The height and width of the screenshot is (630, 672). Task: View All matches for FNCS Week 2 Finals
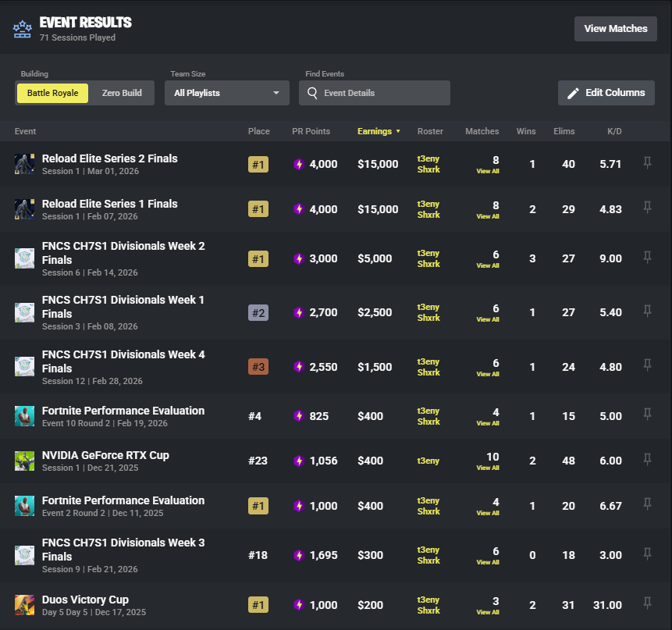tap(488, 265)
